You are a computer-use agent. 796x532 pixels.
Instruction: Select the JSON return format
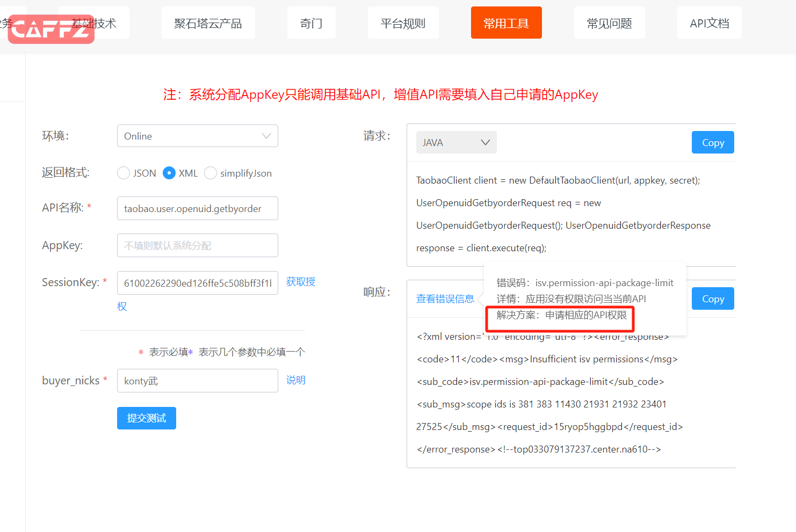[124, 173]
